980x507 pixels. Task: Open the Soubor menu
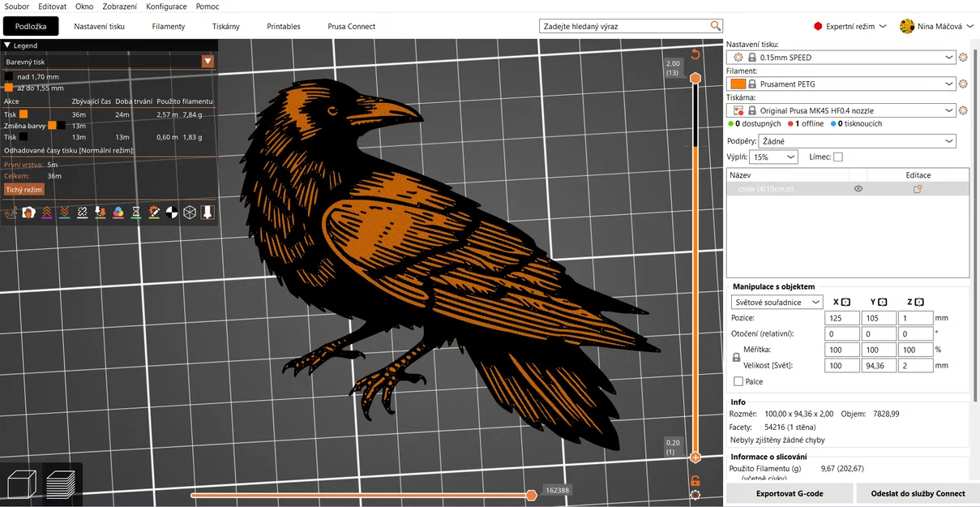tap(17, 6)
